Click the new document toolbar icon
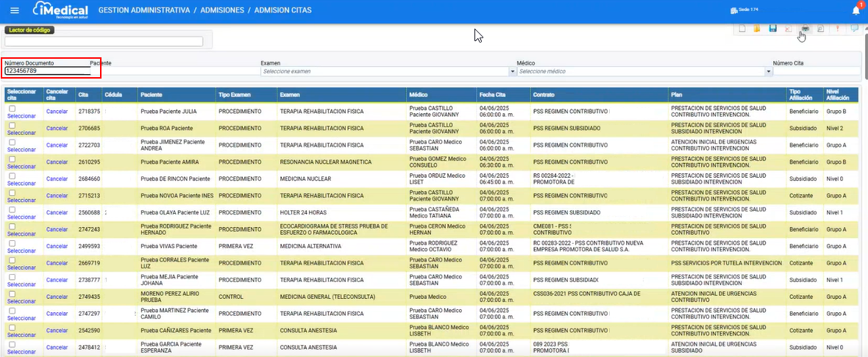This screenshot has height=357, width=868. [x=743, y=29]
